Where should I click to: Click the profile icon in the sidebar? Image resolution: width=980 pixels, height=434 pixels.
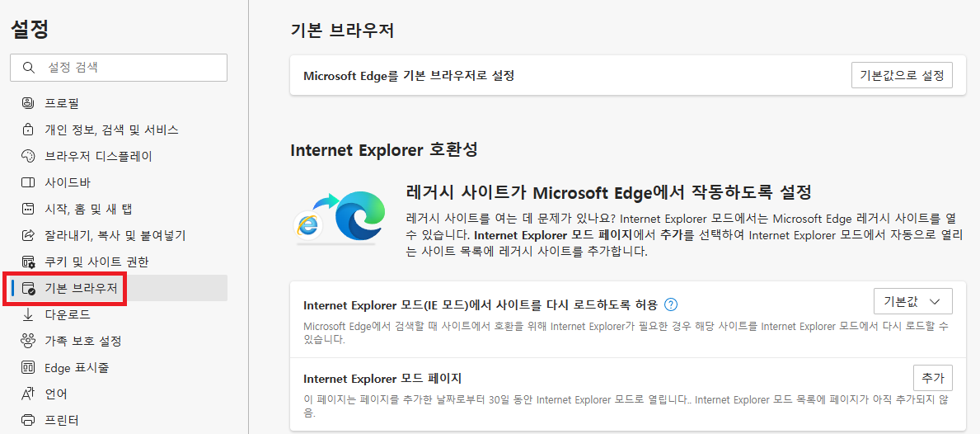pyautogui.click(x=27, y=102)
